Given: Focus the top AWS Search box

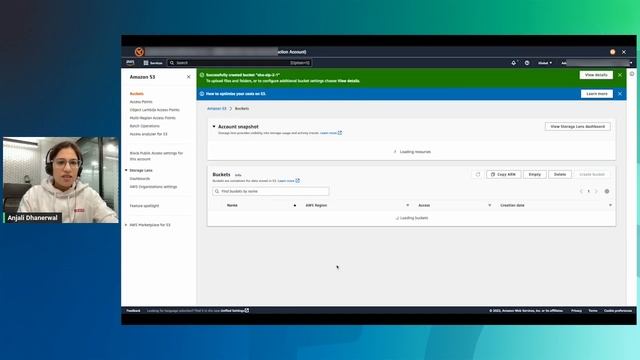Looking at the screenshot, I should pyautogui.click(x=240, y=63).
